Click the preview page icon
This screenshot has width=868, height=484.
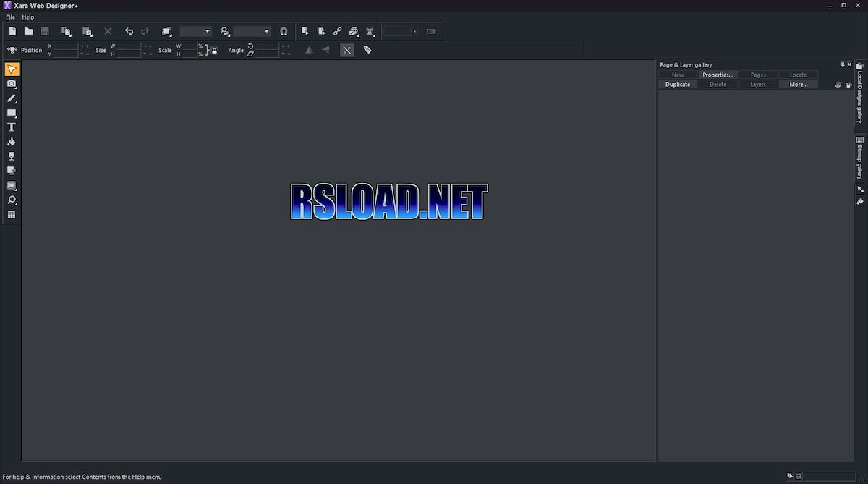pyautogui.click(x=305, y=31)
